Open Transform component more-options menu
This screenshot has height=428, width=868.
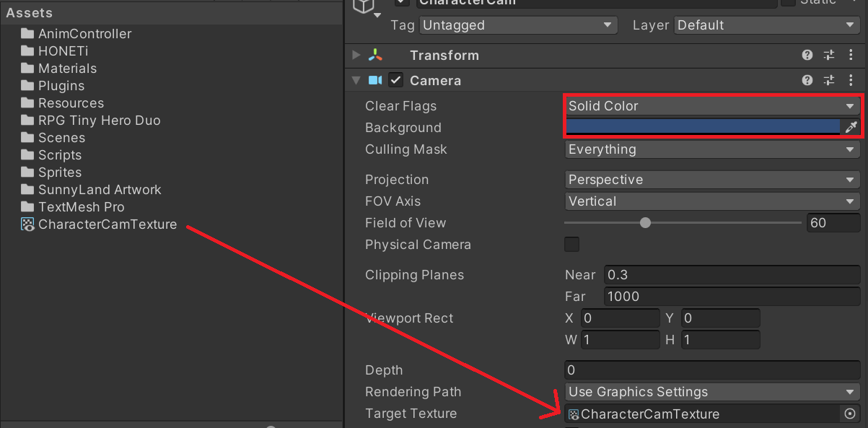pos(851,56)
